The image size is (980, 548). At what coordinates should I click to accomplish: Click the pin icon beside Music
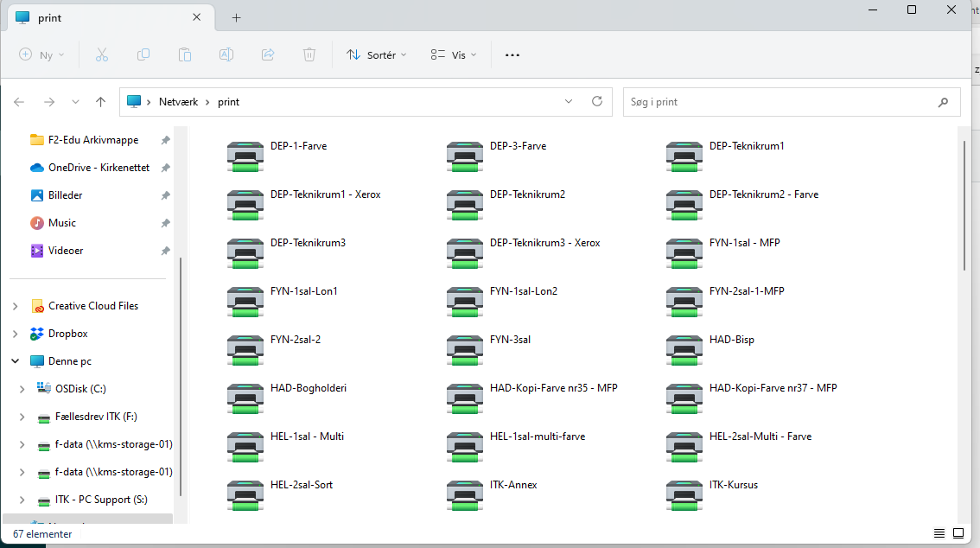165,223
